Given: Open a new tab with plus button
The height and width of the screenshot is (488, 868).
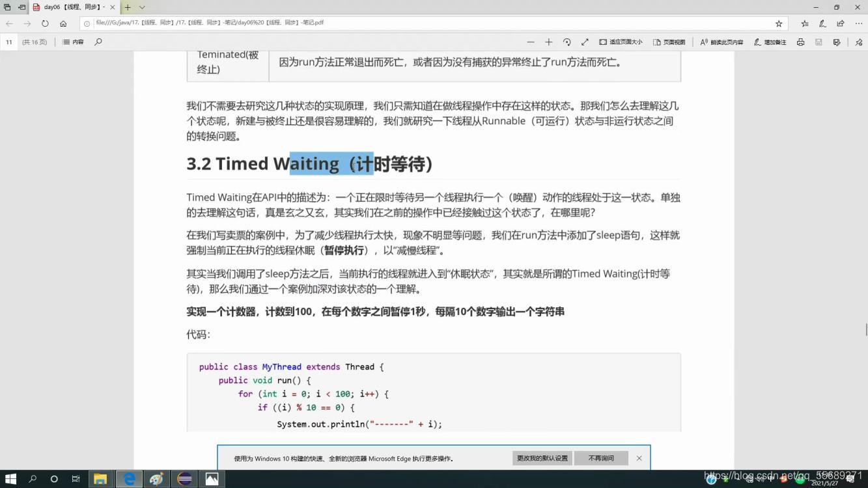Looking at the screenshot, I should [x=128, y=7].
